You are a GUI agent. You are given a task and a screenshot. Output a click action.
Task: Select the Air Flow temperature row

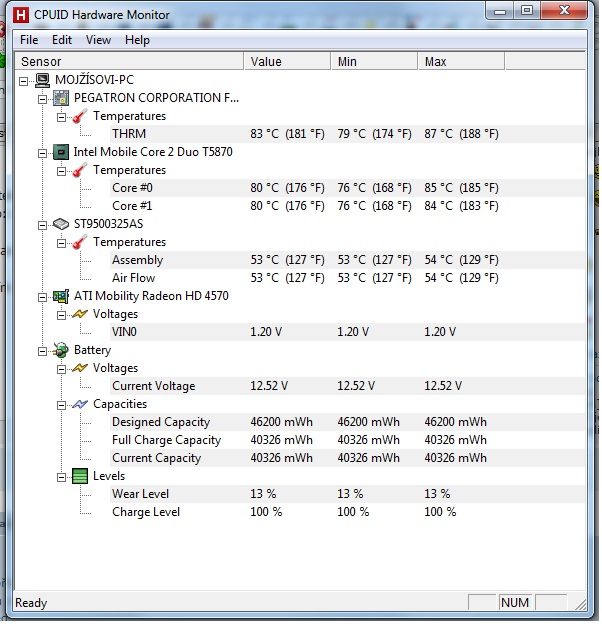(347, 278)
